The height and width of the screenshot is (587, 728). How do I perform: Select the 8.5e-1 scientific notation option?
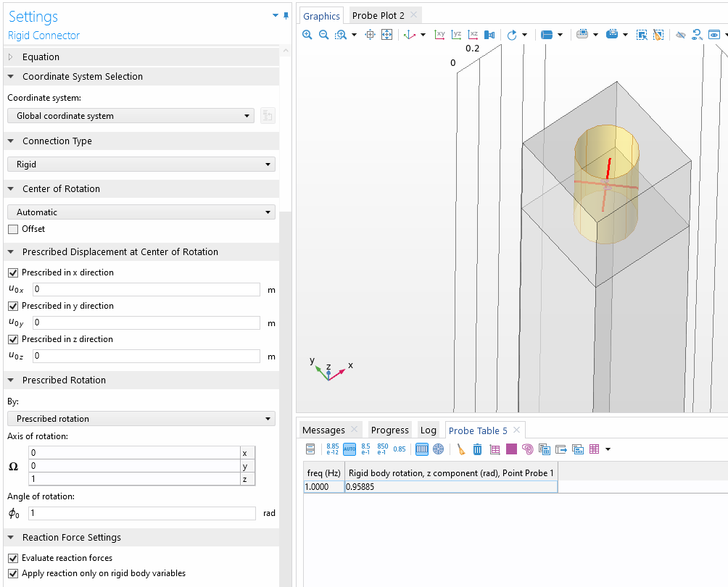(366, 449)
